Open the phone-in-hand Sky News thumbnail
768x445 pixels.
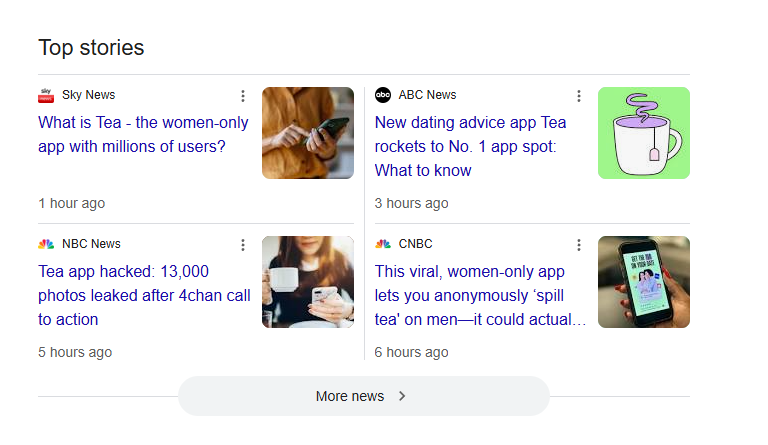pyautogui.click(x=308, y=133)
